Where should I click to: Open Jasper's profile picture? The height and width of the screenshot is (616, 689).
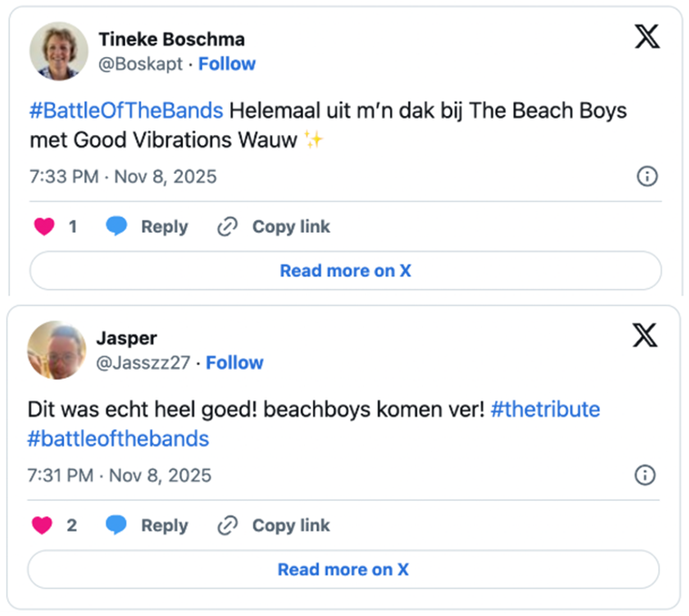point(57,350)
